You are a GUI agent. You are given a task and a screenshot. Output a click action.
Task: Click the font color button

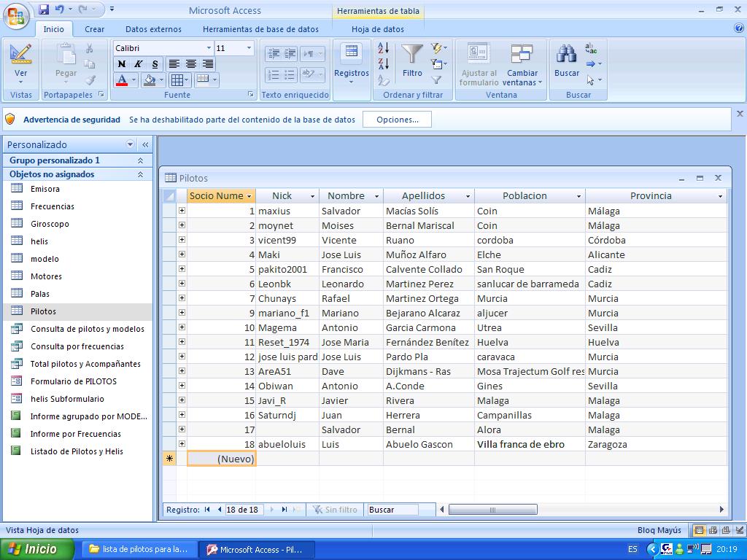point(122,80)
